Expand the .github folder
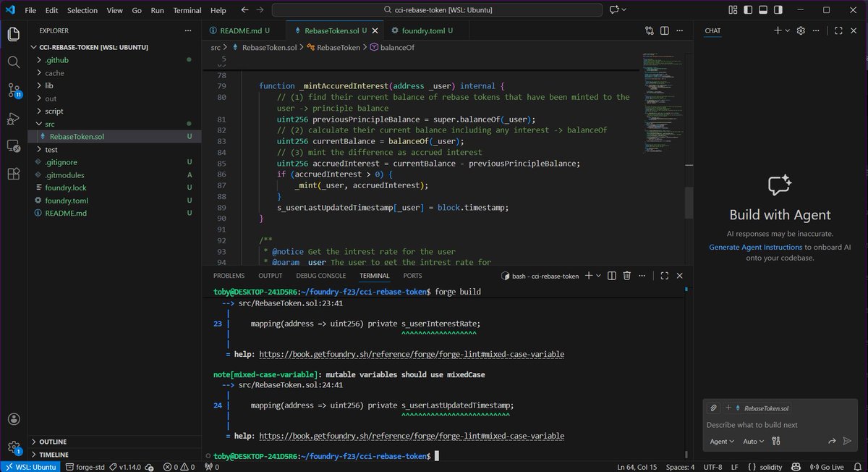The width and height of the screenshot is (868, 472). [x=115, y=60]
